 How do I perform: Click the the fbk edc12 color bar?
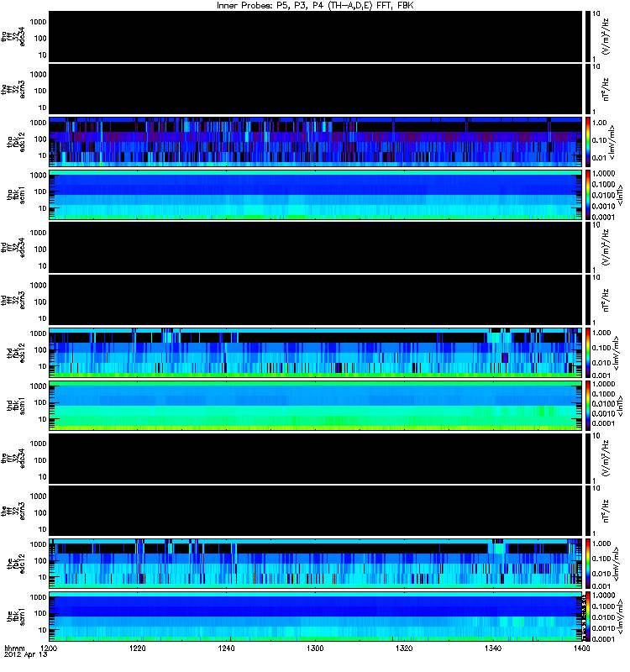click(x=587, y=564)
